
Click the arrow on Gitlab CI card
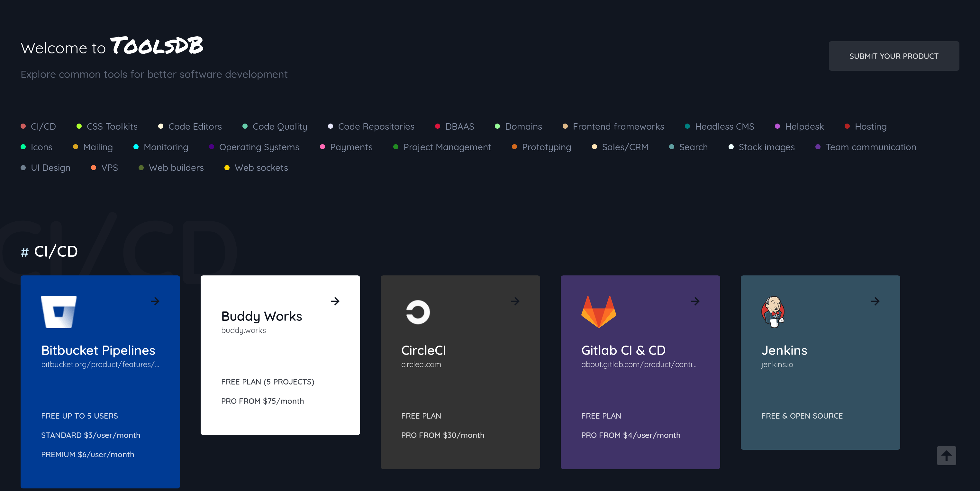695,301
